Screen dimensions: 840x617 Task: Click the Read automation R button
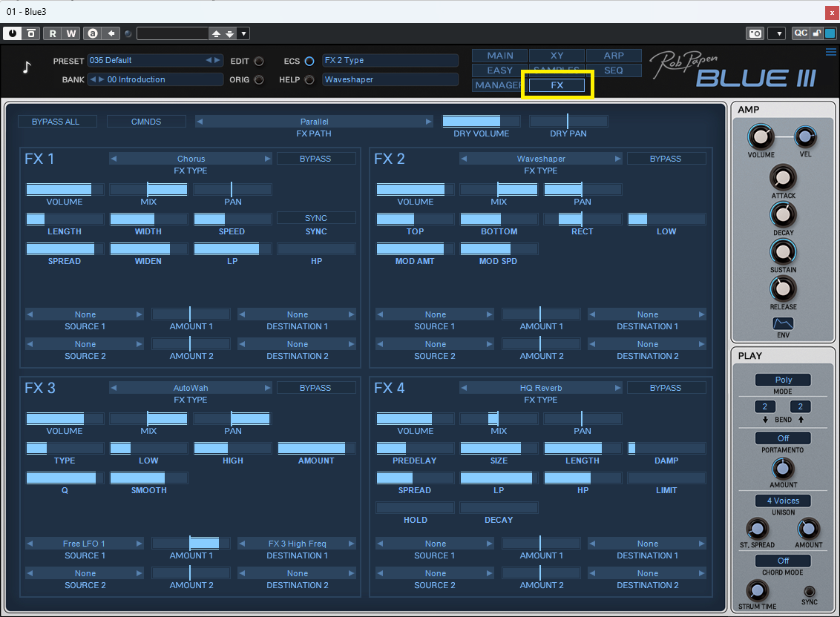pyautogui.click(x=53, y=33)
